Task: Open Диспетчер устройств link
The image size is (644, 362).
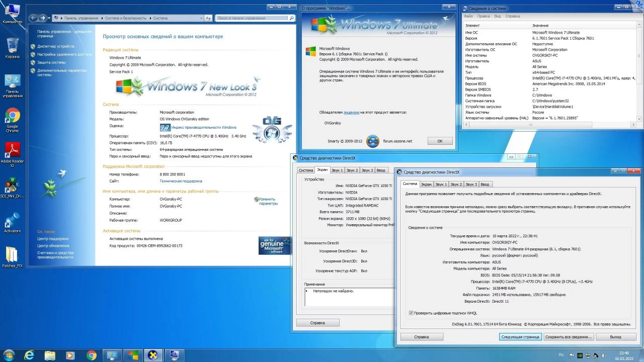Action: pos(55,46)
